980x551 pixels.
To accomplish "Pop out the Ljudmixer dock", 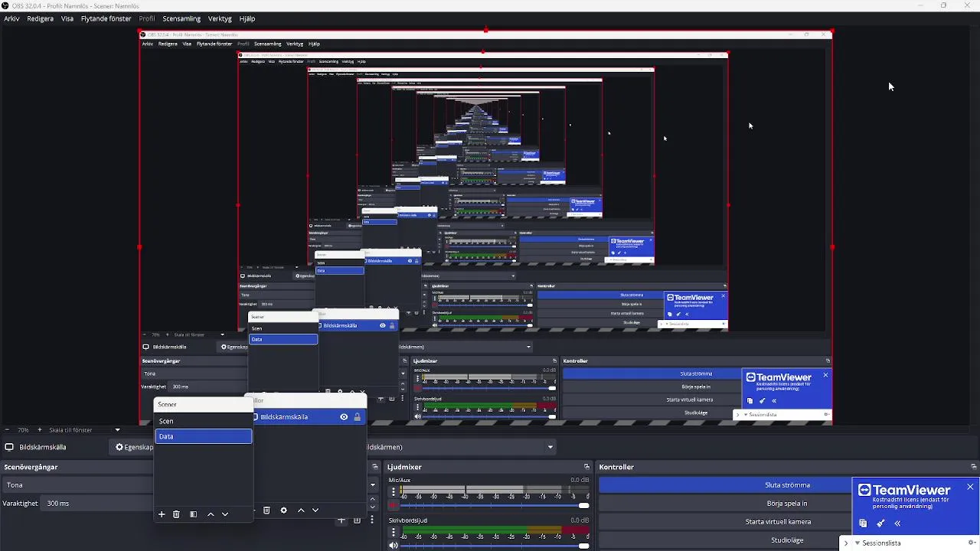I will pos(586,467).
